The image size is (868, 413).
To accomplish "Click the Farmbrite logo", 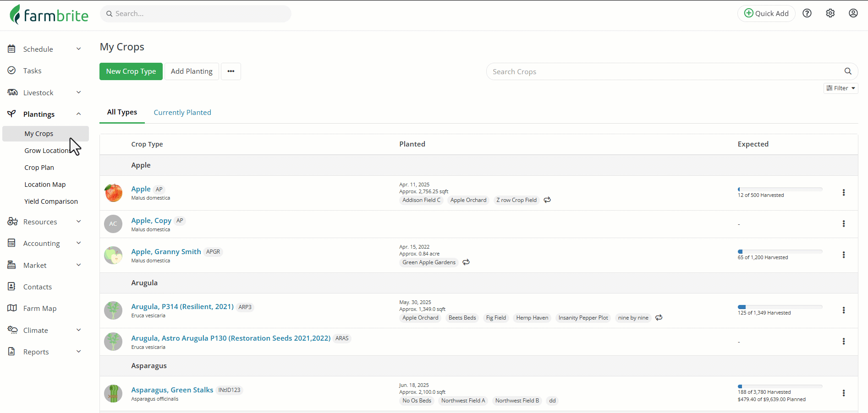I will coord(49,15).
